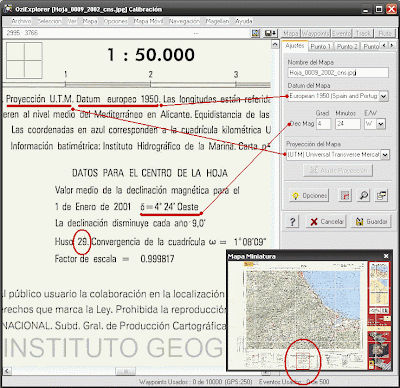Click the OziExplorer title bar icon

tap(8, 9)
